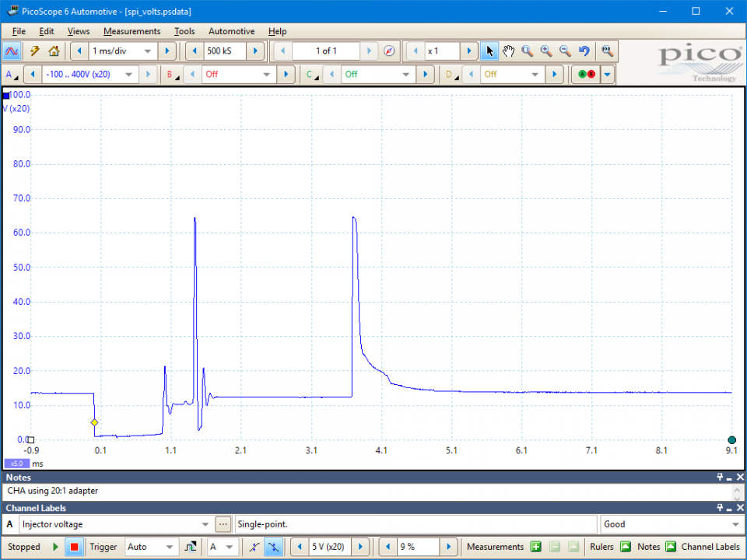Click the ellipsis button next to Injector voltage
The width and height of the screenshot is (747, 560).
tap(223, 524)
